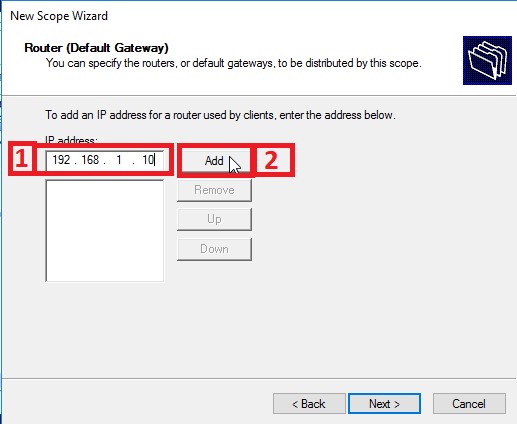Click the instruction about adding a router IP address
Image resolution: width=517 pixels, height=424 pixels.
(220, 115)
